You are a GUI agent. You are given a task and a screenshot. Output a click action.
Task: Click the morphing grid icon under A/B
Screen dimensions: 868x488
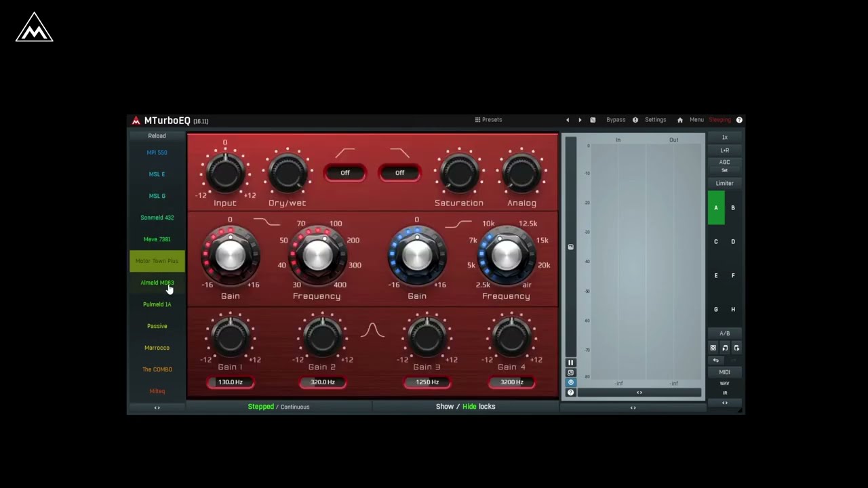(713, 348)
